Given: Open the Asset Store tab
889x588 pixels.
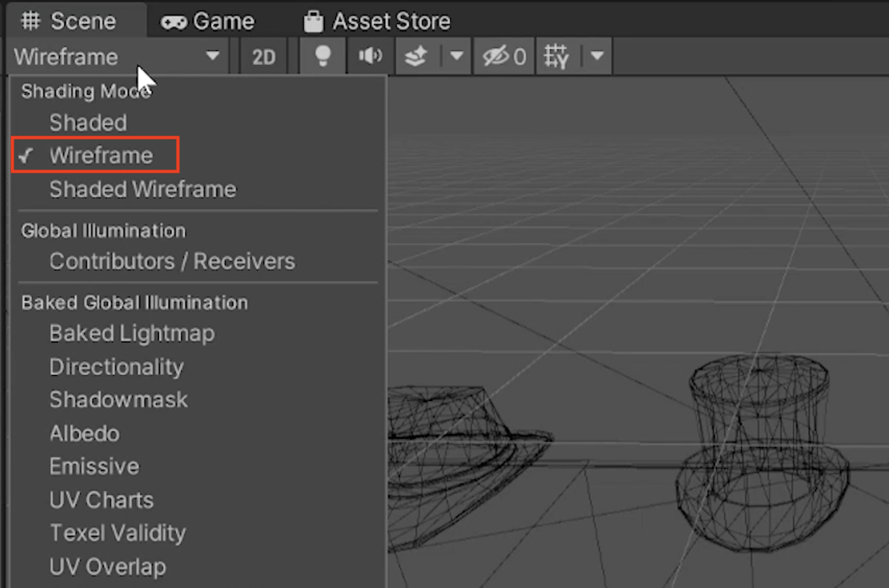Looking at the screenshot, I should [377, 22].
